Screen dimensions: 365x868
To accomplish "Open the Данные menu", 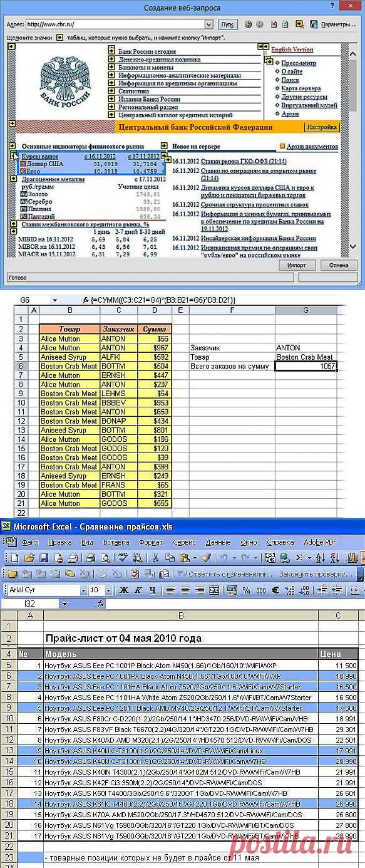I will pos(218,542).
